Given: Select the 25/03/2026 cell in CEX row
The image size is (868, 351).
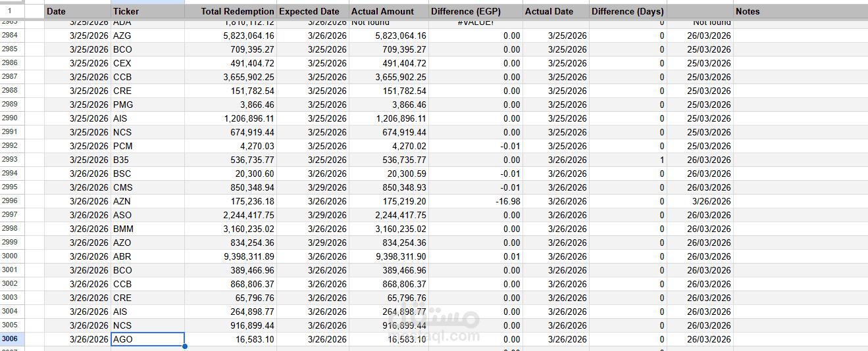Looking at the screenshot, I should click(x=700, y=63).
